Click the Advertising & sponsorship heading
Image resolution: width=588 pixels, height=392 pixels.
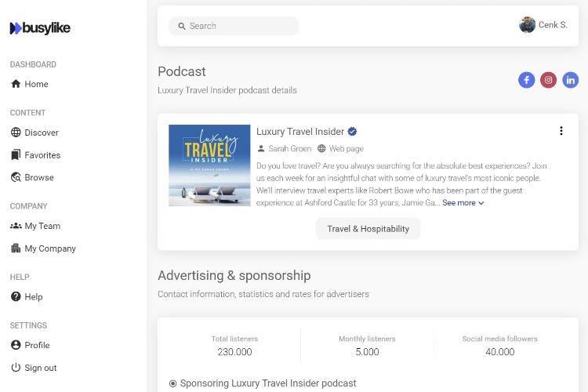point(234,275)
